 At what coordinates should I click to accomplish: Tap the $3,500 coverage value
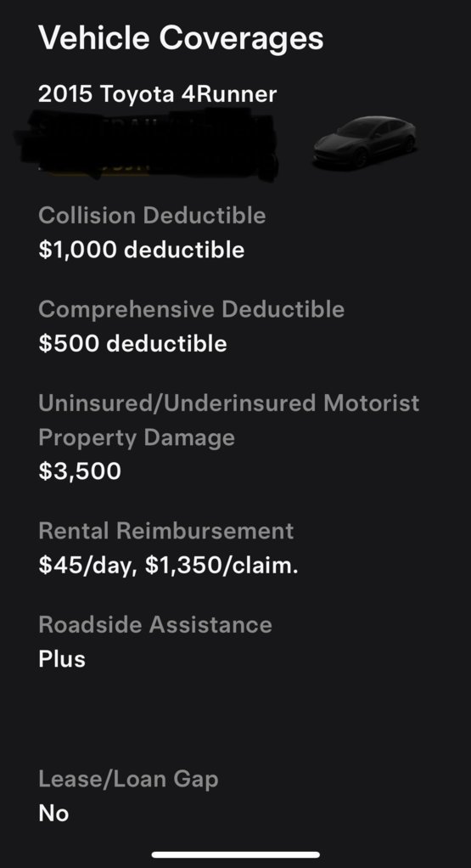point(80,471)
